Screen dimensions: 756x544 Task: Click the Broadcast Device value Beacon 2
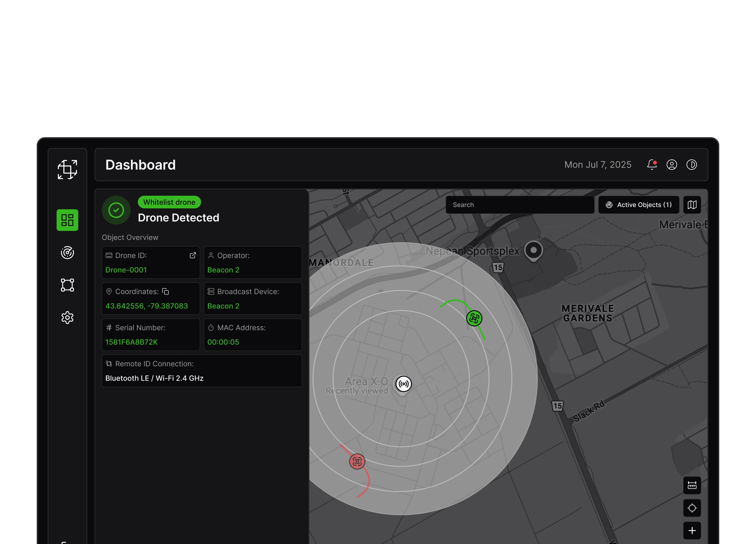223,306
